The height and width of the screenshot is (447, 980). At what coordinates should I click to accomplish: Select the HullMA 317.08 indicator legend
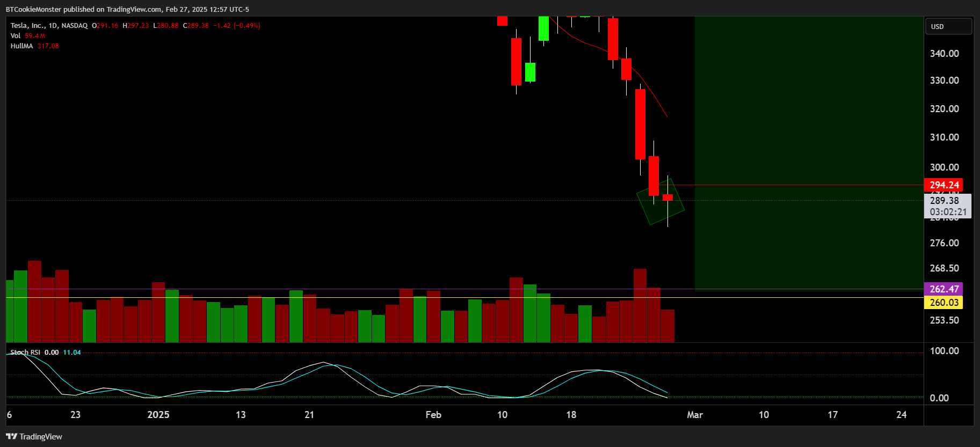[x=35, y=46]
